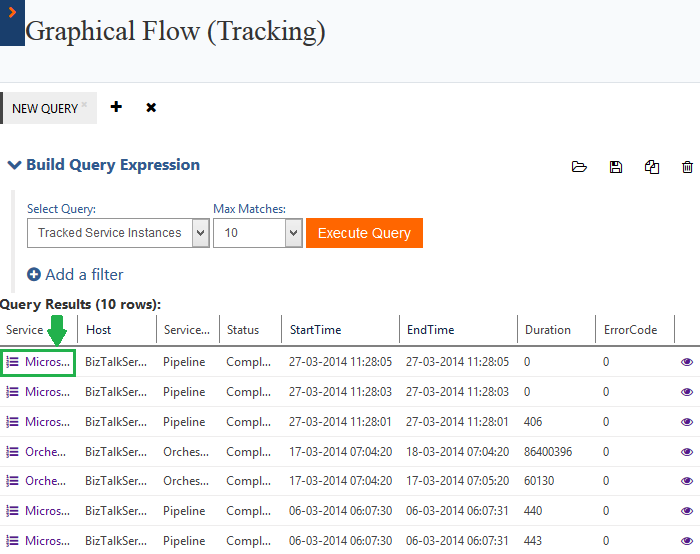Add a new query tab with plus icon

pyautogui.click(x=116, y=107)
